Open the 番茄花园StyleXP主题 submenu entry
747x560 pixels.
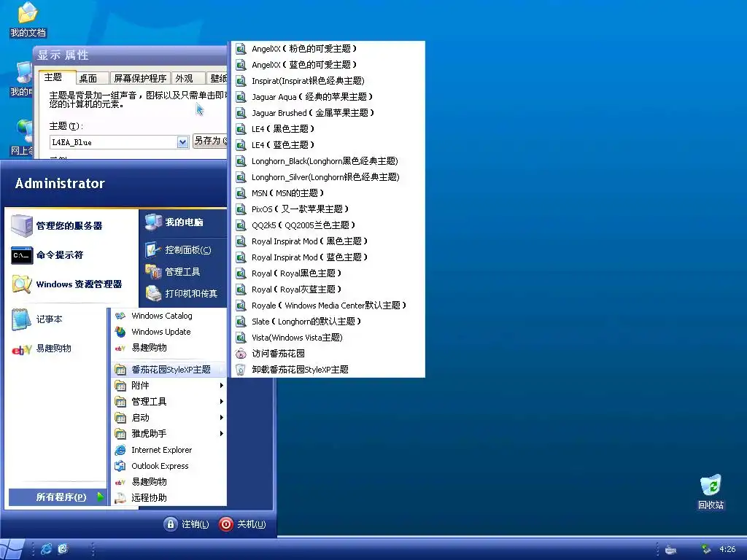pyautogui.click(x=169, y=370)
